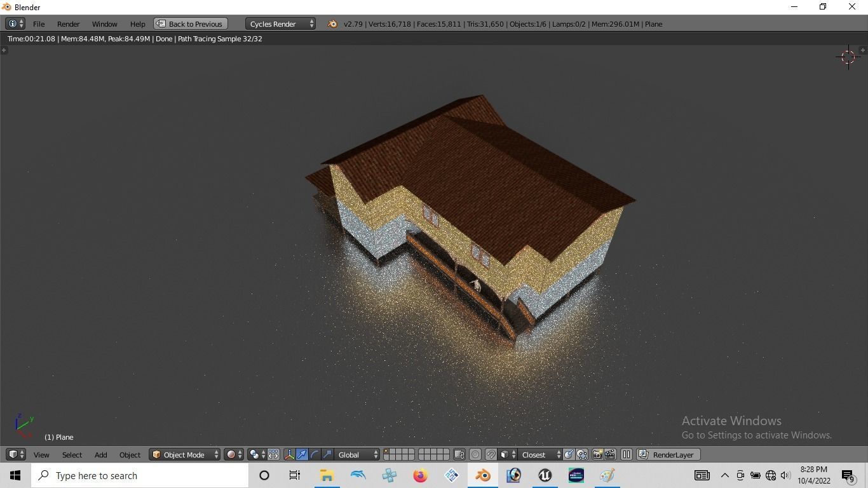
Task: Open the View menu in 3D viewport
Action: click(41, 454)
